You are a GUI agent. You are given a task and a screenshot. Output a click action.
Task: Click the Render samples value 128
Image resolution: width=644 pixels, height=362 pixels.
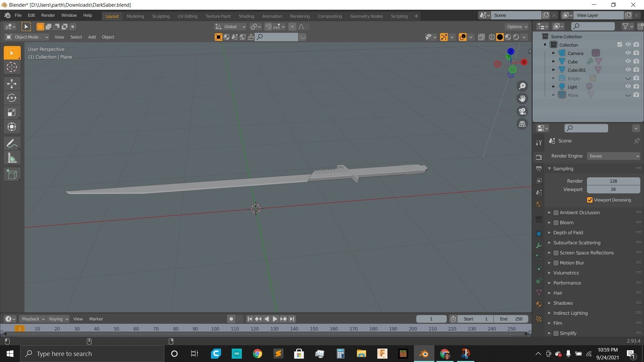613,181
